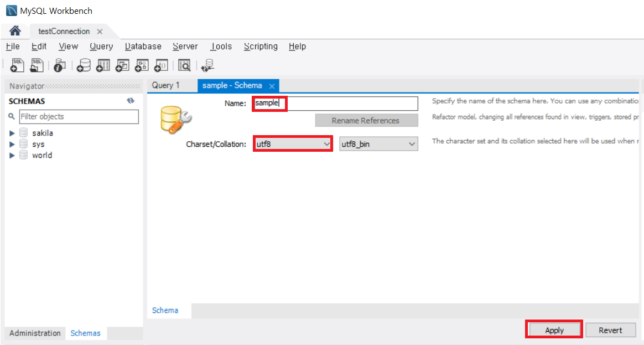The width and height of the screenshot is (644, 345).
Task: Click the sakila database icon
Action: [x=23, y=133]
